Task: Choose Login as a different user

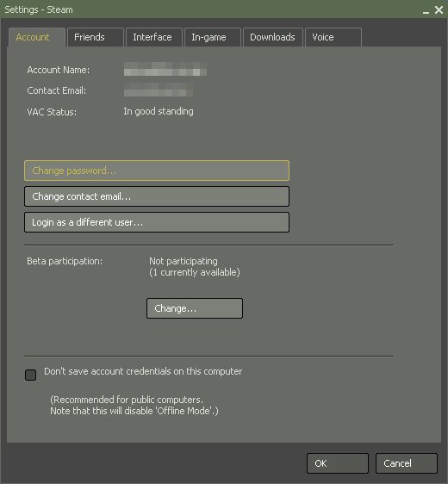Action: pyautogui.click(x=157, y=222)
